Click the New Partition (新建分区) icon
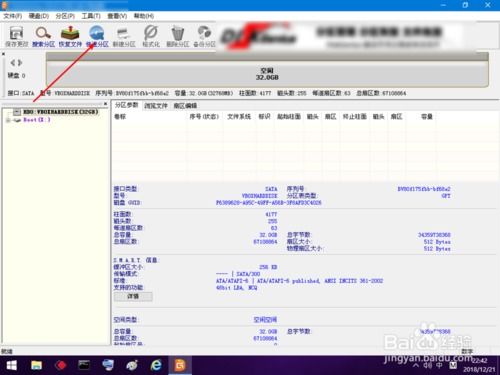Viewport: 500px width, 375px height. coord(124,36)
